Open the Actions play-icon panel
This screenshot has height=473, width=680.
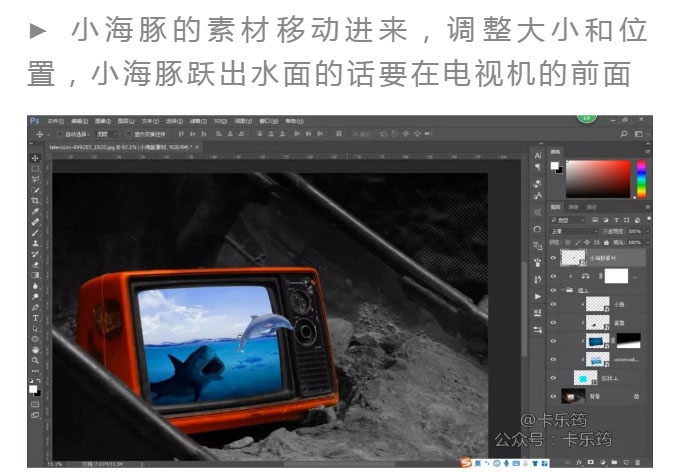(538, 297)
